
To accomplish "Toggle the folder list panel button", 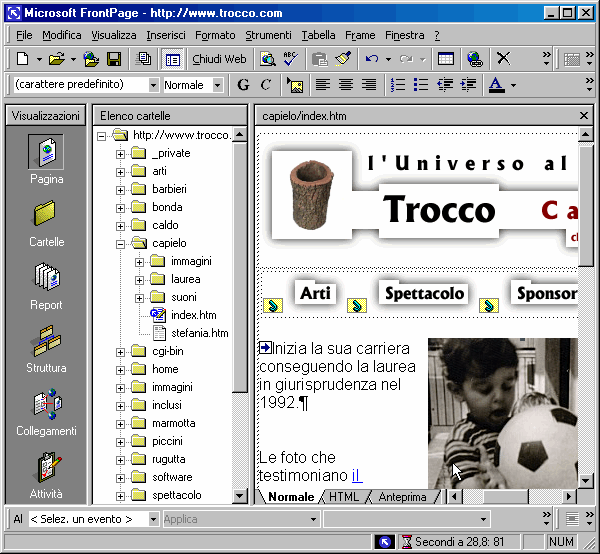I will pos(173,59).
